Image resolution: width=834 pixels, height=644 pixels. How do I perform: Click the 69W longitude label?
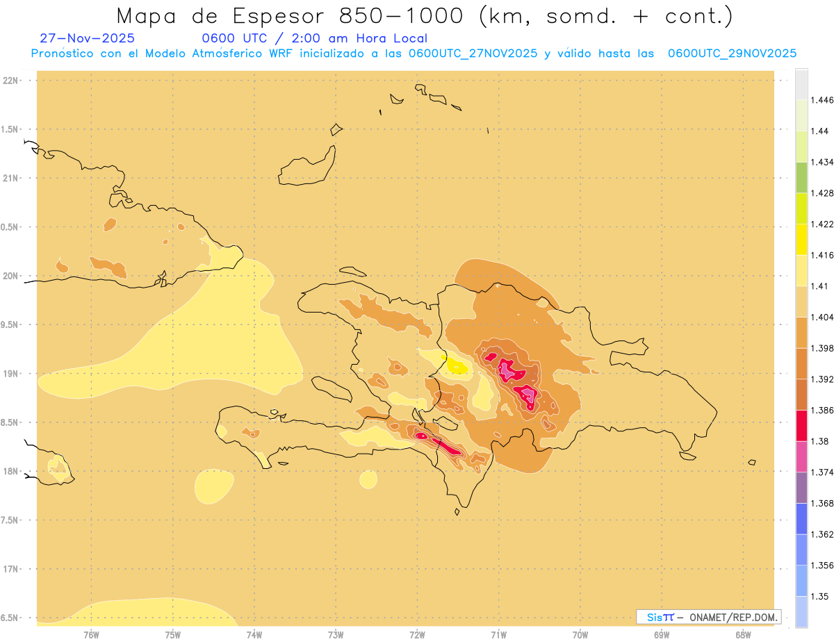(662, 634)
